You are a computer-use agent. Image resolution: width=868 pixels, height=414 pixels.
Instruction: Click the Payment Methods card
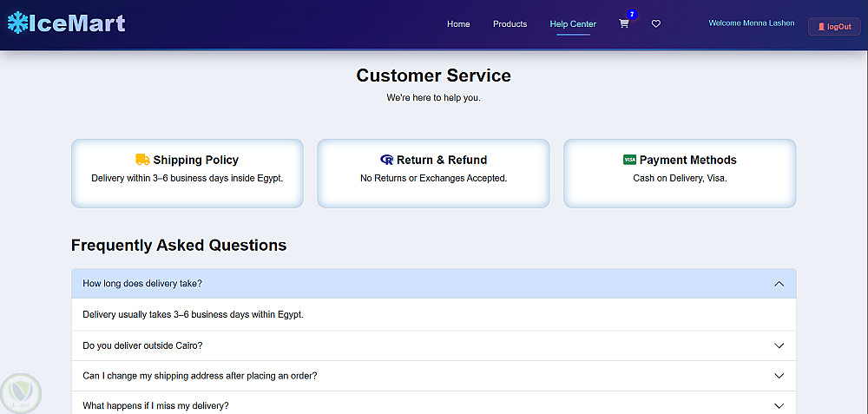pos(680,174)
